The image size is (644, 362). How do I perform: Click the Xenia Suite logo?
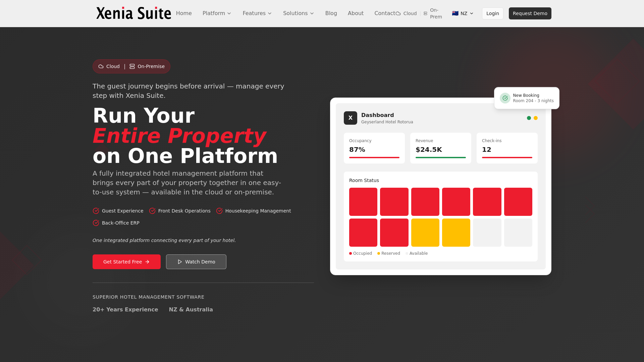pyautogui.click(x=133, y=13)
